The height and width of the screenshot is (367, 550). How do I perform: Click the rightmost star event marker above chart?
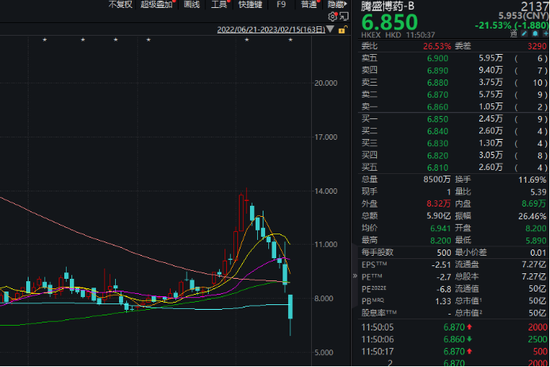pos(290,40)
